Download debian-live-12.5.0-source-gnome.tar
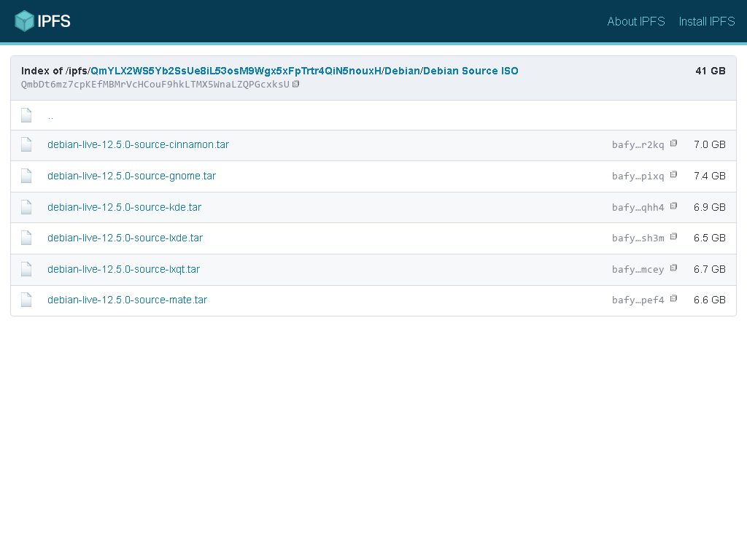 coord(131,176)
